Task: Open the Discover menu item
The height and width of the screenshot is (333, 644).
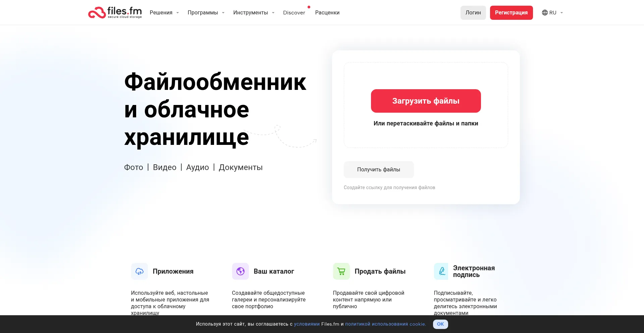Action: pyautogui.click(x=294, y=13)
